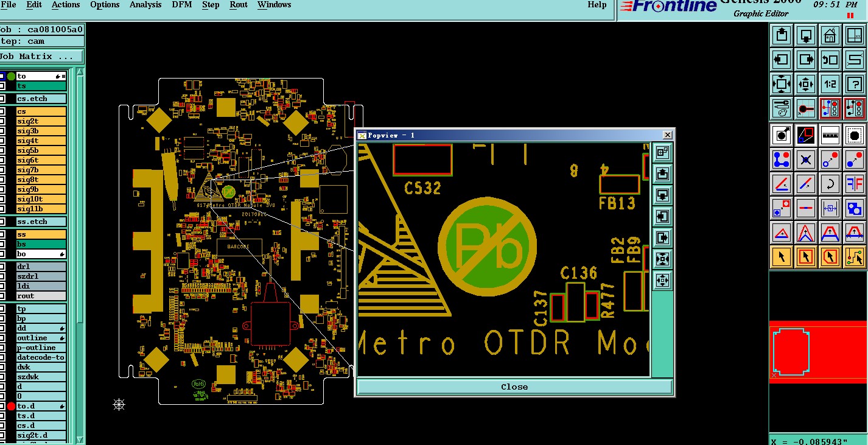Screen dimensions: 868x445
Task: Open the Edit menu
Action: (x=34, y=5)
